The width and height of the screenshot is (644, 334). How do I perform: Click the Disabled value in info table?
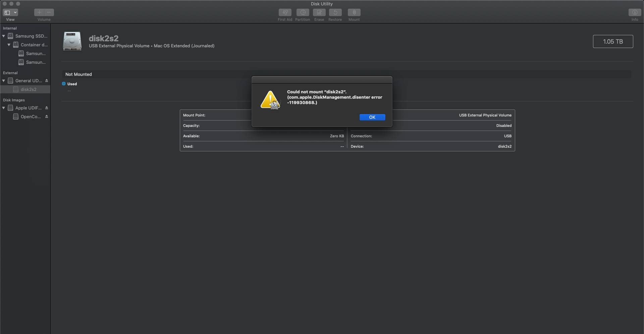[x=504, y=126]
